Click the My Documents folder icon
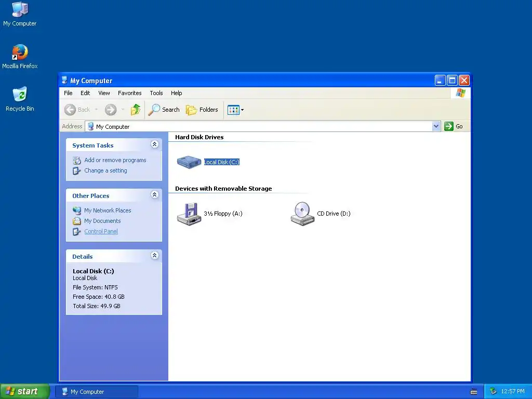 [x=77, y=221]
